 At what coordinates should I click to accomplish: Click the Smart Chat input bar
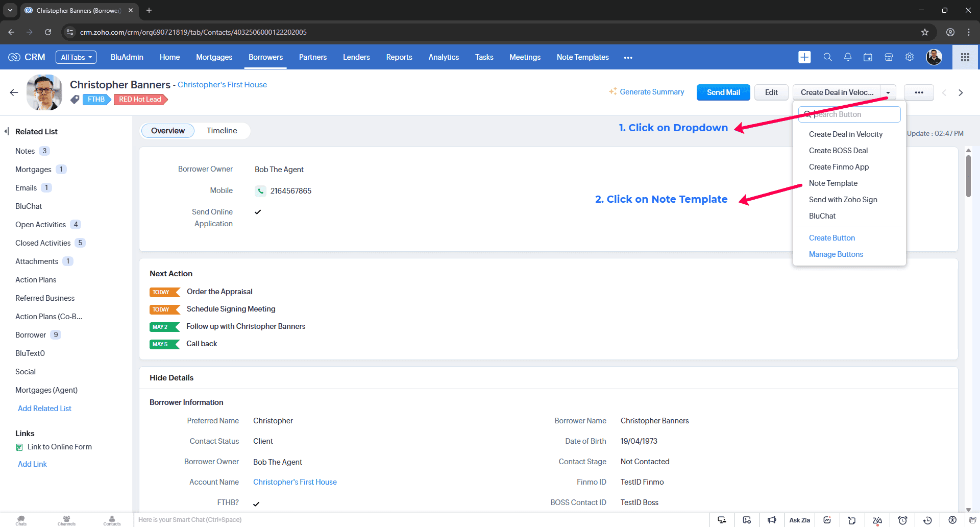[421, 520]
